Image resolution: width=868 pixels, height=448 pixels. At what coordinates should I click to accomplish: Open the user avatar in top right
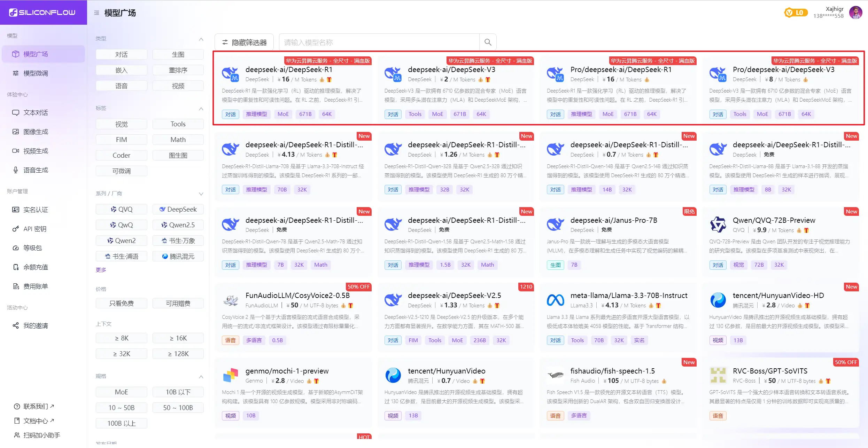(855, 13)
